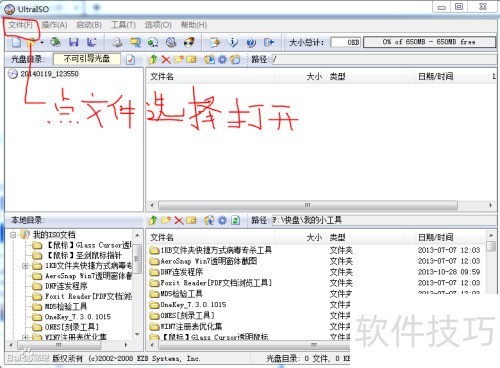
Task: Click the 0% of 650MB capacity bar
Action: (x=429, y=42)
